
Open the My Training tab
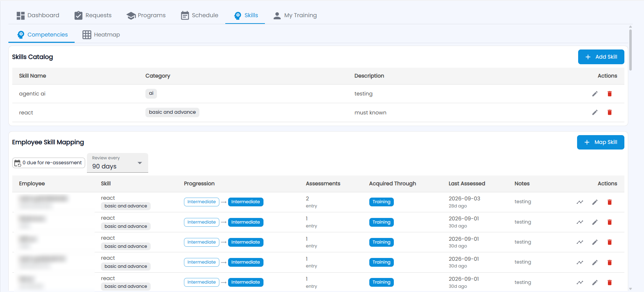(295, 15)
